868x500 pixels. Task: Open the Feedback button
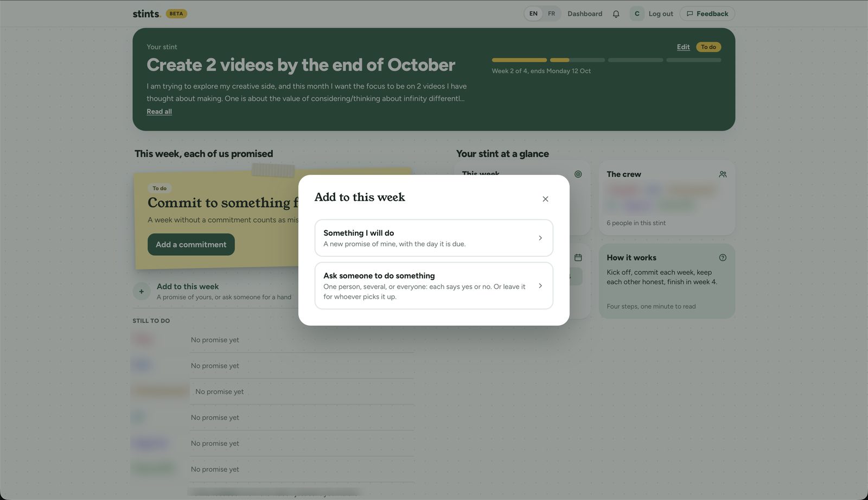(x=707, y=14)
